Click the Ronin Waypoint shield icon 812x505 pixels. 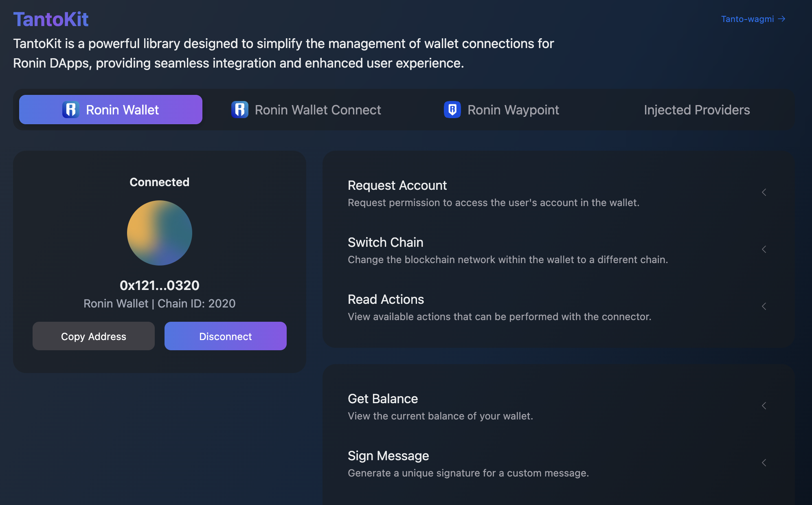click(x=452, y=110)
